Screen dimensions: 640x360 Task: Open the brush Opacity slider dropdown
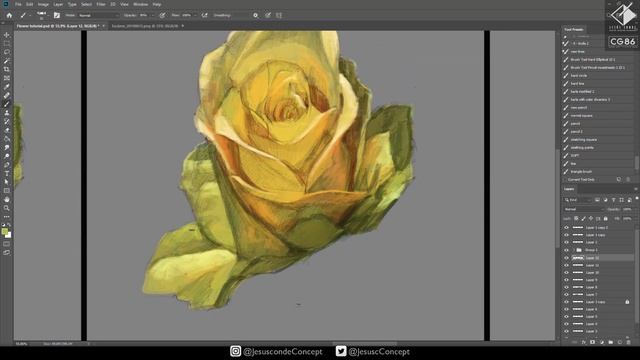pos(154,15)
